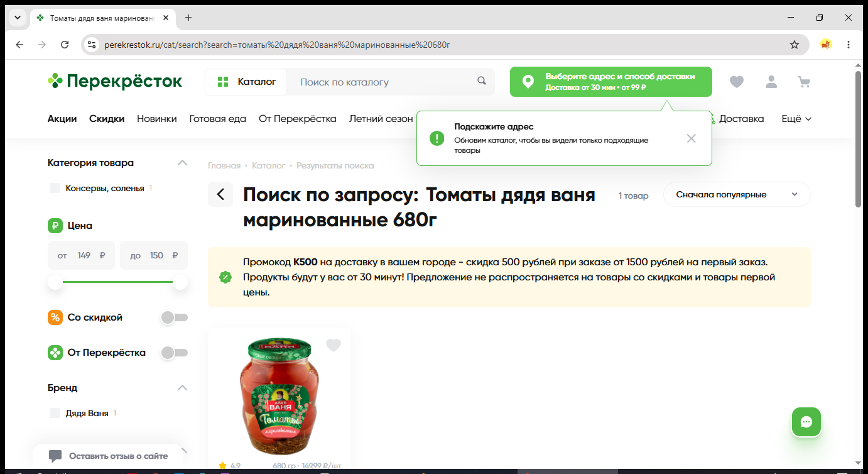Check the Дядя Ваня brand checkbox
The image size is (868, 474).
pos(55,413)
